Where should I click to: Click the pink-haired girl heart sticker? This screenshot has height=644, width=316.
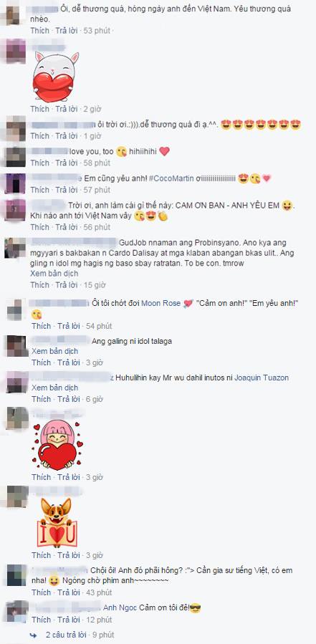coord(57,446)
